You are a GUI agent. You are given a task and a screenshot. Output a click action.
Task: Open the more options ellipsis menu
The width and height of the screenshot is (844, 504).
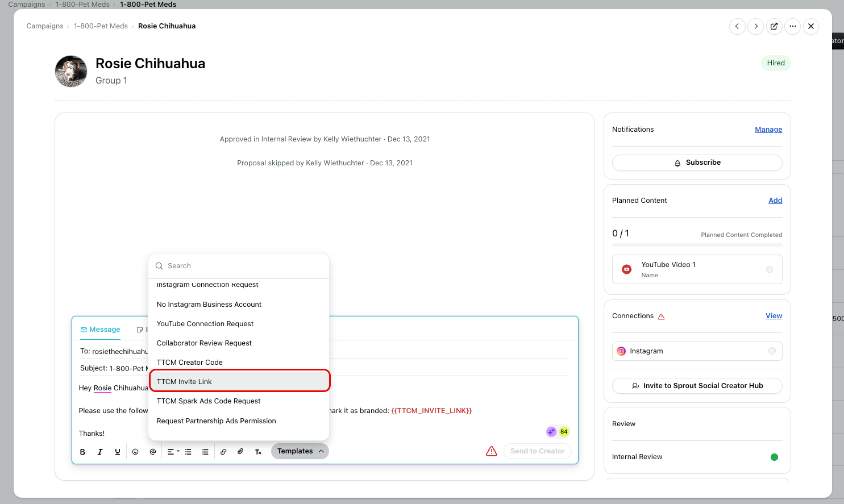pos(793,26)
